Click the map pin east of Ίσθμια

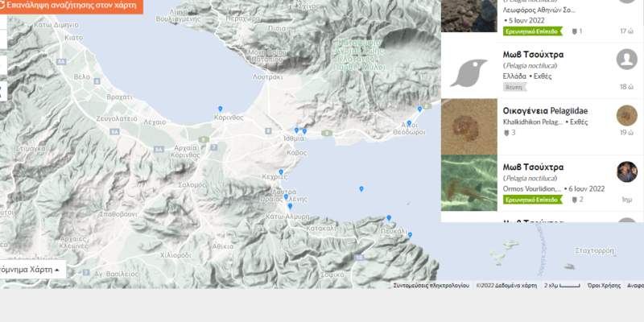[304, 130]
